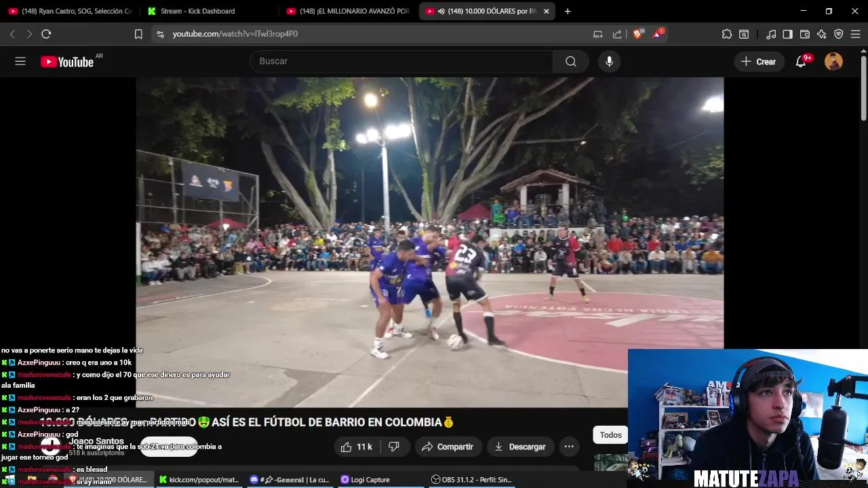Go back with the browser back arrow

[12, 34]
